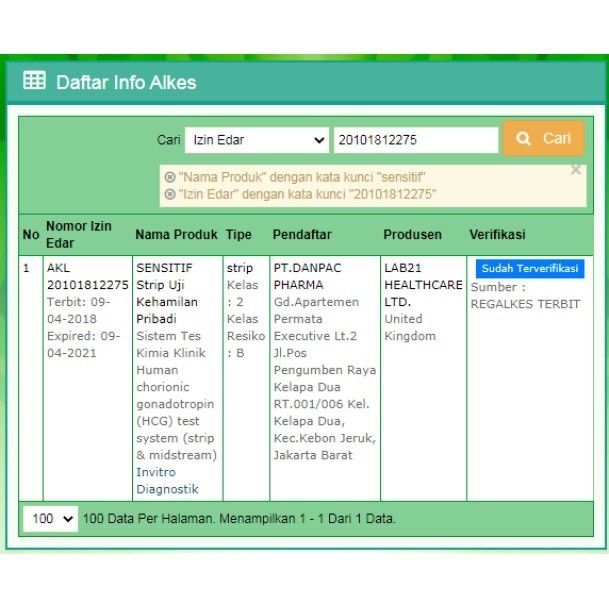The image size is (609, 609).
Task: Click the Pendaftar column header
Action: 301,235
